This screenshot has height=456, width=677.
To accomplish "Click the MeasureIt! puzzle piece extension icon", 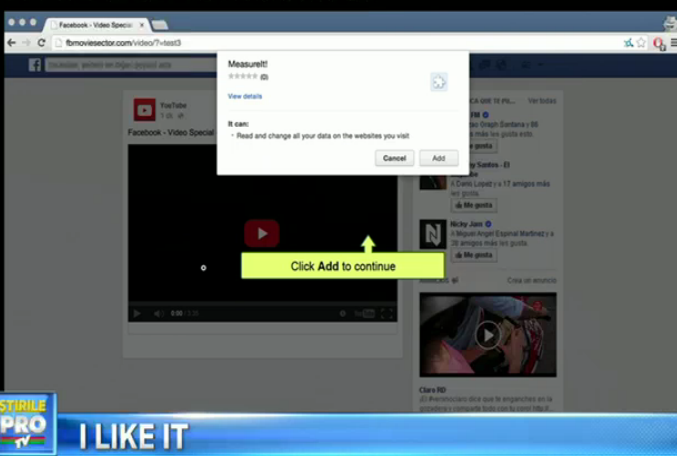I will (438, 82).
